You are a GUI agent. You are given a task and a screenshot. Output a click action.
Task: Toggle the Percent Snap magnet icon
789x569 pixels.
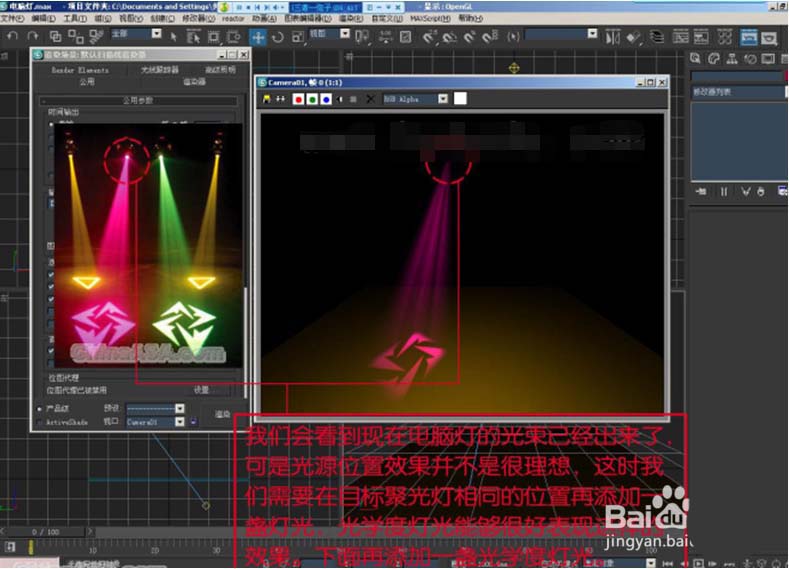pos(469,37)
